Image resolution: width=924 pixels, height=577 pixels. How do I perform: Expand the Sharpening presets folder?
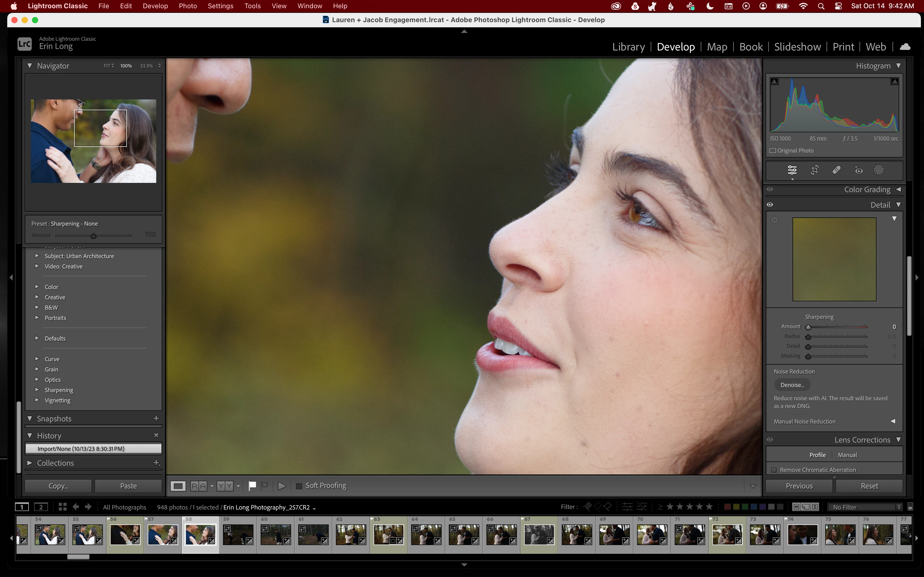pos(37,390)
